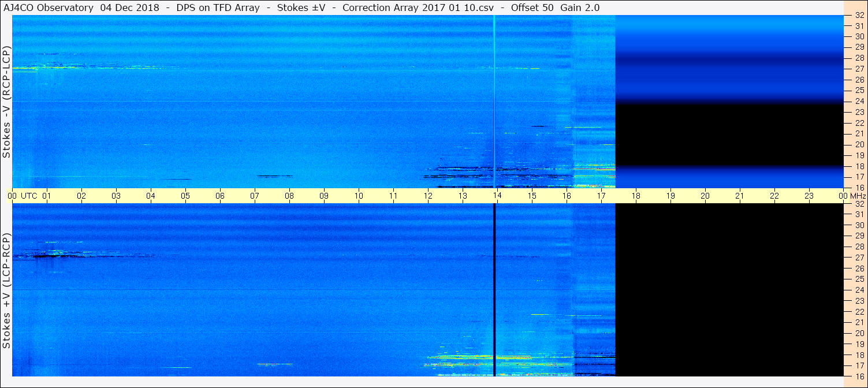Click the 17 hour marker on time axis
Screen dimensions: 868x388
click(x=601, y=196)
